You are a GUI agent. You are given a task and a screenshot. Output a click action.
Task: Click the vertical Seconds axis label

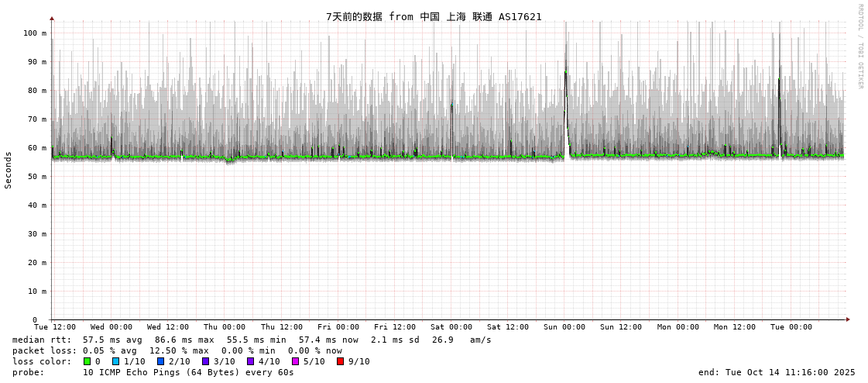(x=9, y=170)
